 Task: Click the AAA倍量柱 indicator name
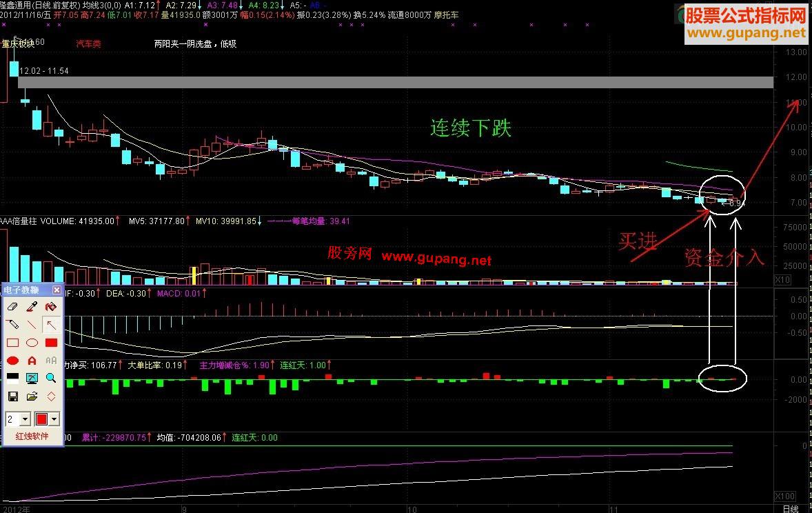(x=19, y=221)
